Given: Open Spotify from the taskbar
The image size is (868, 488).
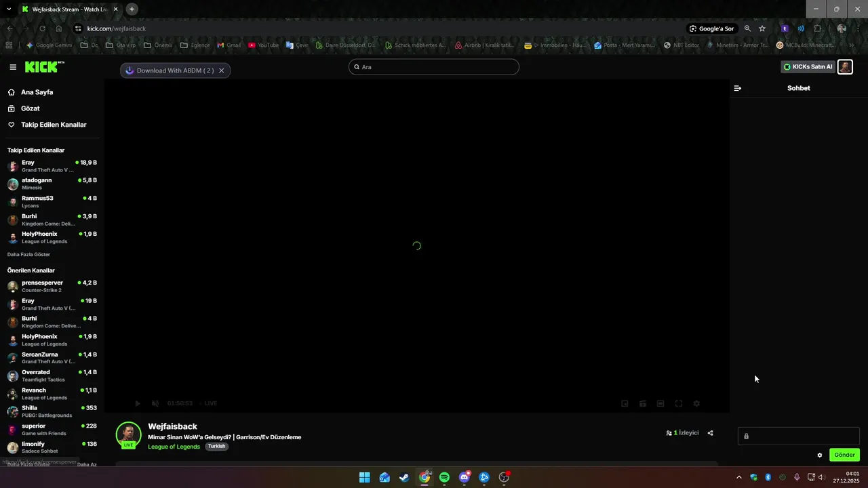Looking at the screenshot, I should [x=444, y=477].
